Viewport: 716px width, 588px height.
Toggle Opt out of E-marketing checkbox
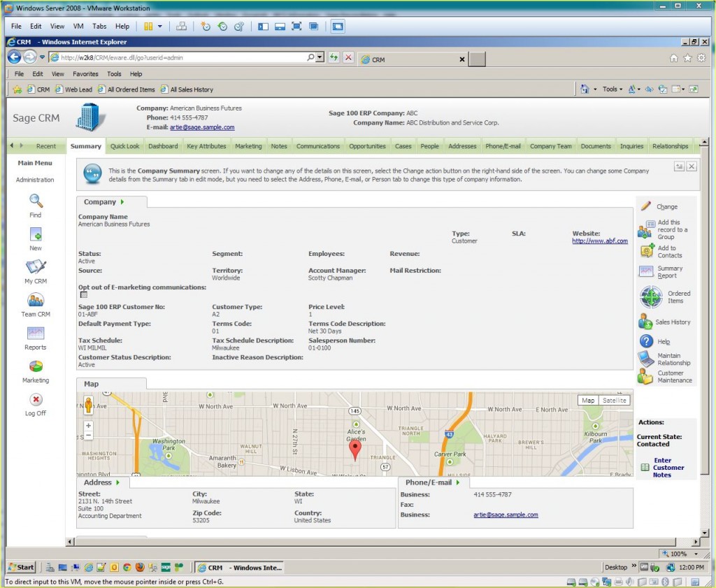pos(84,295)
